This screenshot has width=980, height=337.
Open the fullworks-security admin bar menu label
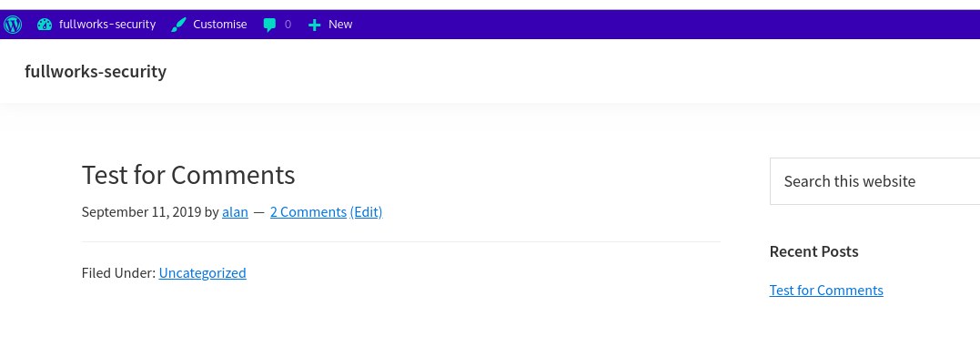click(107, 25)
